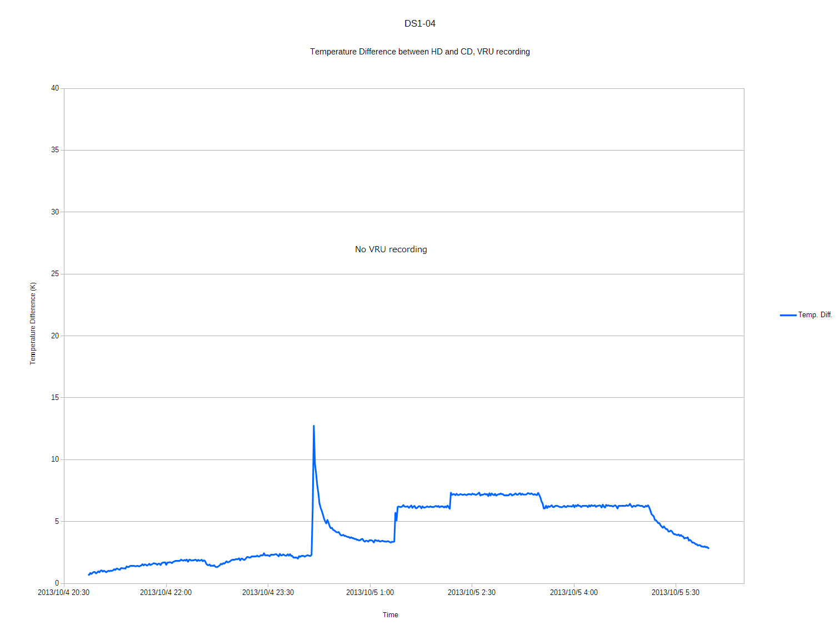The width and height of the screenshot is (840, 630).
Task: Select the 2013/10/4 23:30 axis label
Action: coord(268,593)
